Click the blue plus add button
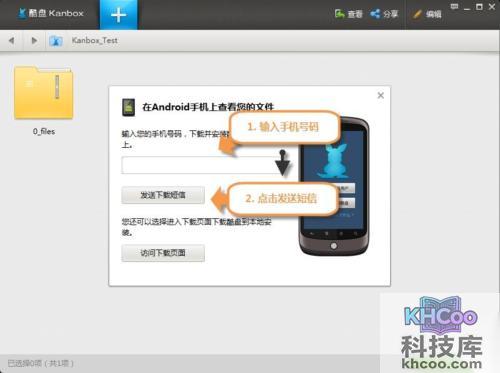Screen dimensions: 500x373 point(118,15)
